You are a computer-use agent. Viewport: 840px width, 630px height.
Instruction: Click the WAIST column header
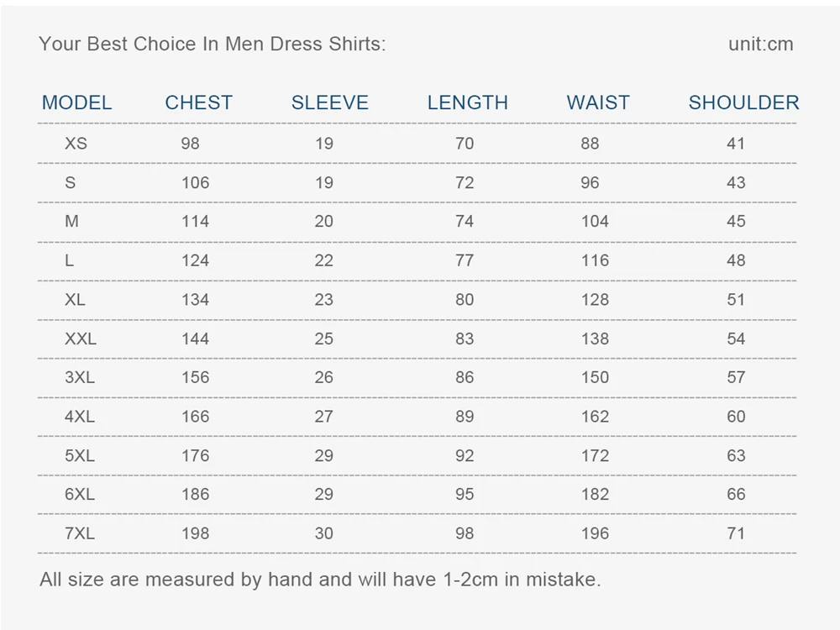(597, 102)
